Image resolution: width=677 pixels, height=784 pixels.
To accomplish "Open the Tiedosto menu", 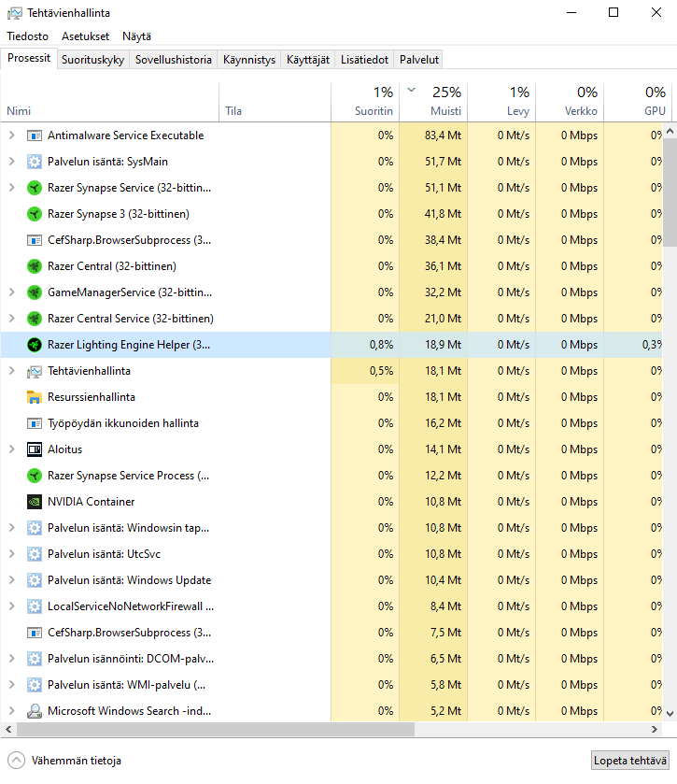I will click(x=27, y=36).
